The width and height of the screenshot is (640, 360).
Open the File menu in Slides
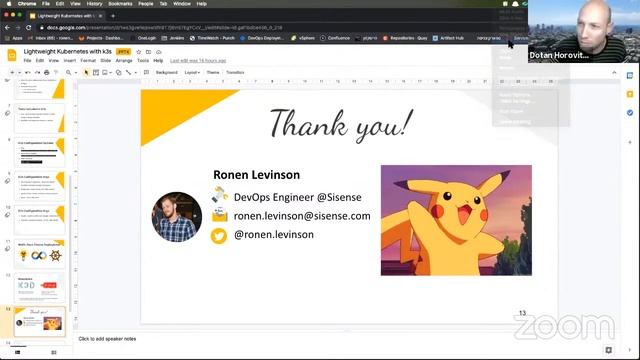(27, 60)
